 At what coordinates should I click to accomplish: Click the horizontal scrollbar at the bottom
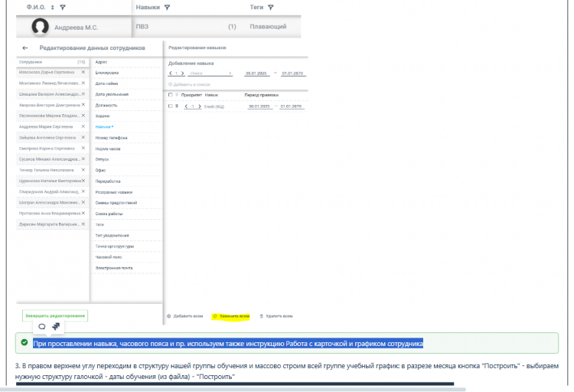(233, 390)
